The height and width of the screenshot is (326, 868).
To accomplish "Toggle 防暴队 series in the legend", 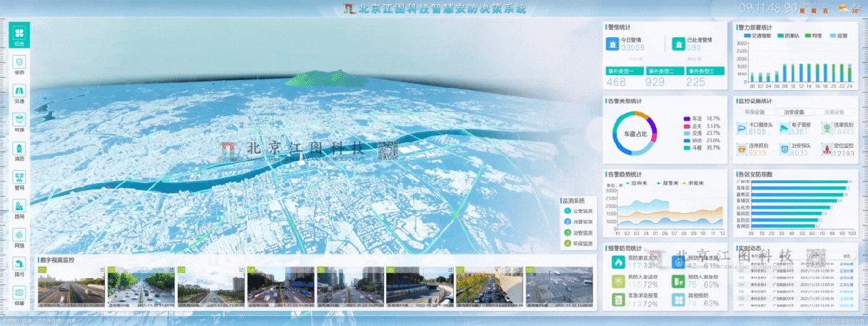I will tap(789, 34).
